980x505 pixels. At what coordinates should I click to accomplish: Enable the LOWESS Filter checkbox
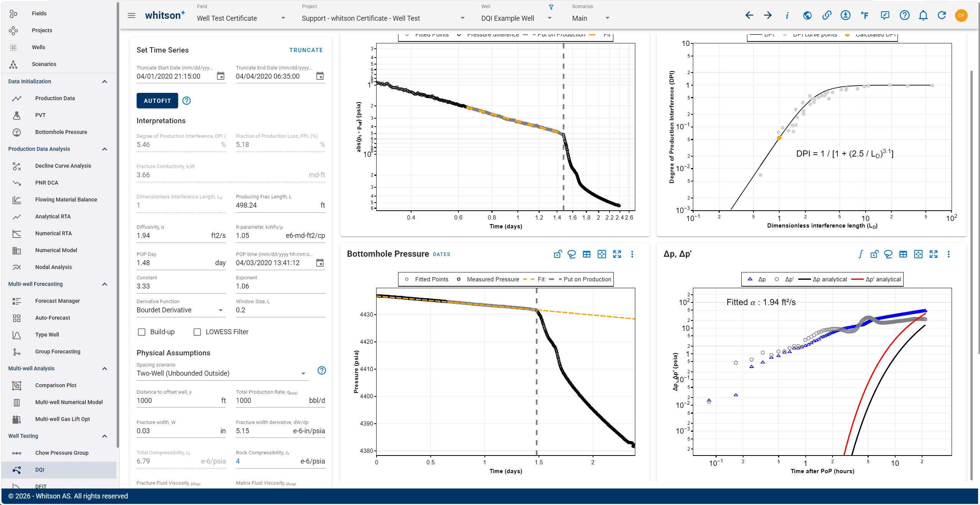[x=197, y=332]
